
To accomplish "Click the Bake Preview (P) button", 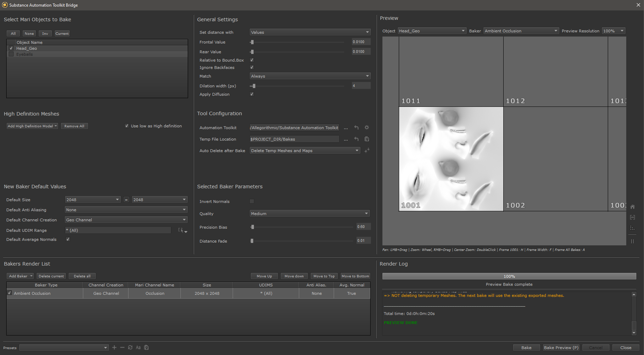I will coord(561,348).
